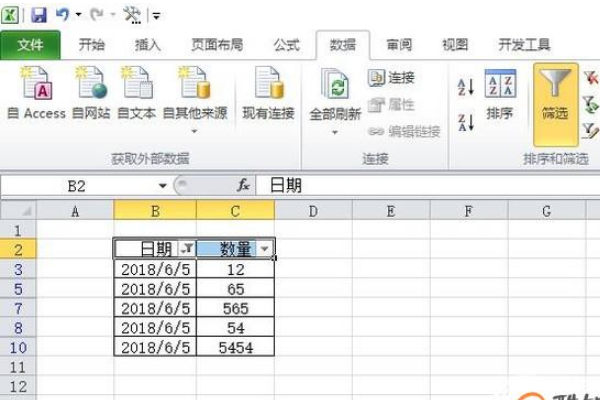Select cell containing 日期
Viewport: 600px width, 400px height.
pyautogui.click(x=155, y=249)
